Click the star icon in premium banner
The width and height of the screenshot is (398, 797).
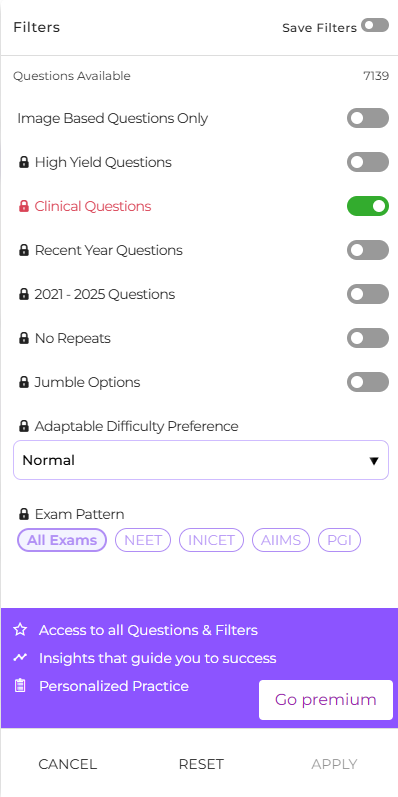point(20,630)
